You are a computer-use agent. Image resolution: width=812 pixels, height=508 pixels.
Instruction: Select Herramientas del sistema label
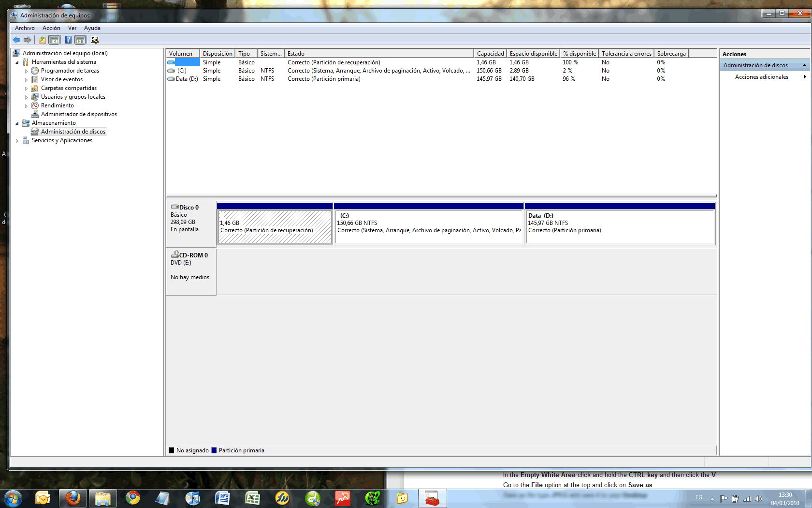click(x=64, y=62)
